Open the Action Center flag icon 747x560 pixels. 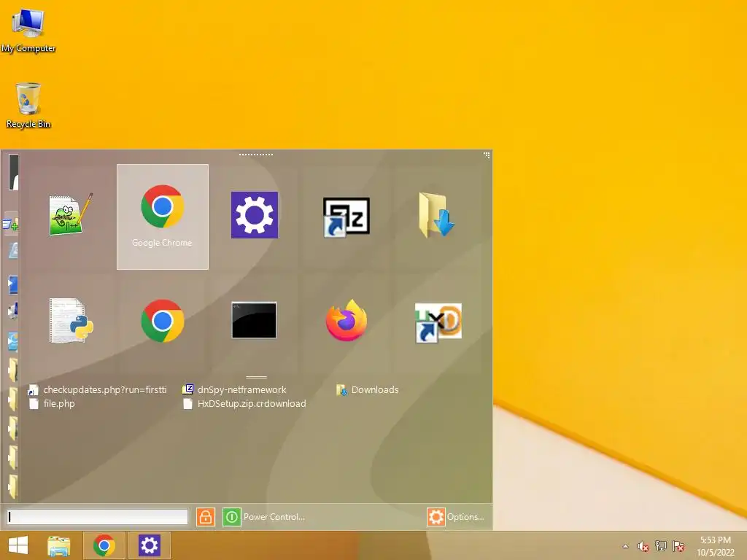pyautogui.click(x=678, y=546)
